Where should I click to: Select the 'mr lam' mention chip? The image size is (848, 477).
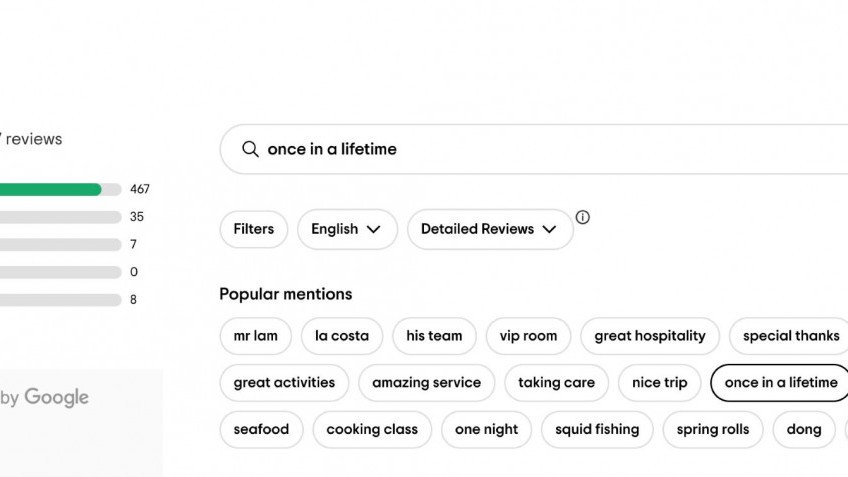[x=256, y=336]
